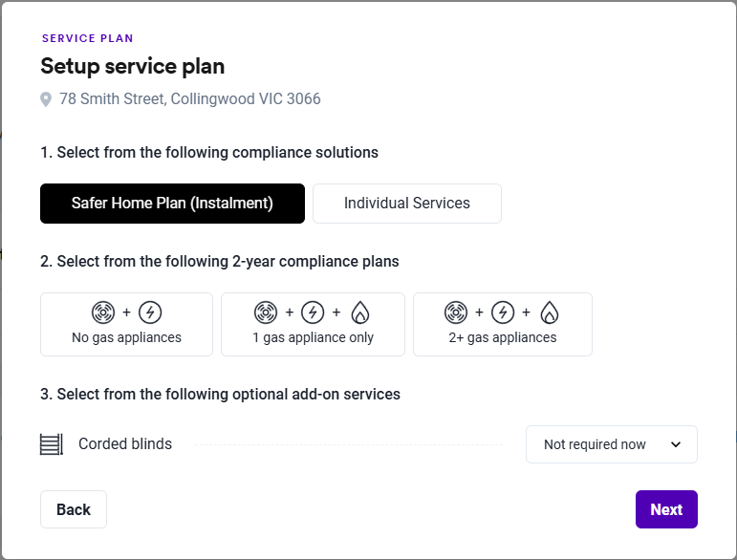737x560 pixels.
Task: Click the 78 Smith Street address text
Action: 190,99
